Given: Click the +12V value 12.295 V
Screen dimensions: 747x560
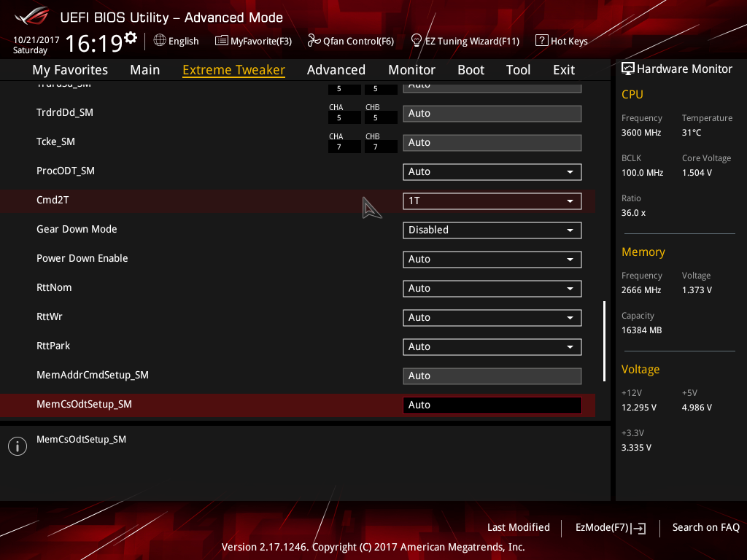Looking at the screenshot, I should [x=639, y=408].
